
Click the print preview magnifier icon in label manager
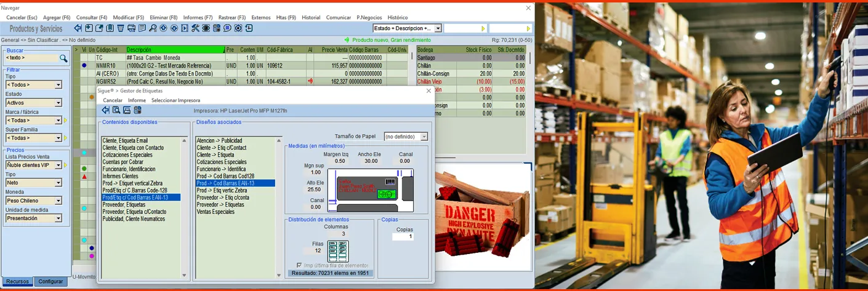[x=116, y=110]
